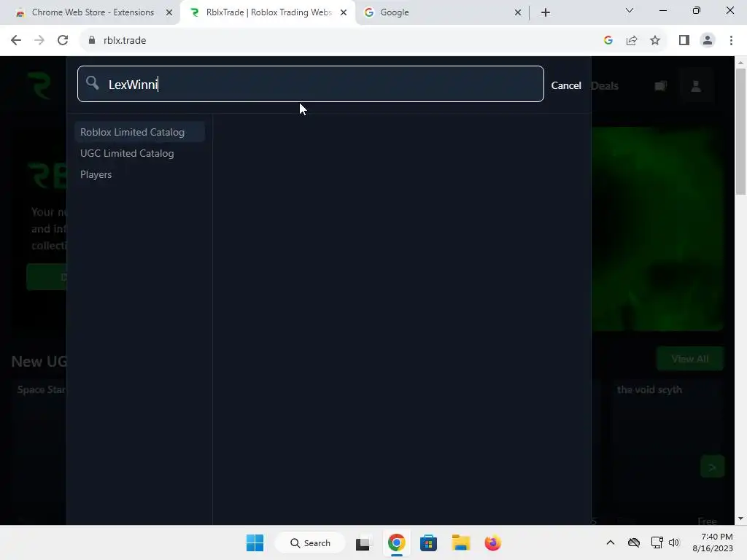Click the void scyth item title
This screenshot has width=747, height=560.
tap(649, 389)
